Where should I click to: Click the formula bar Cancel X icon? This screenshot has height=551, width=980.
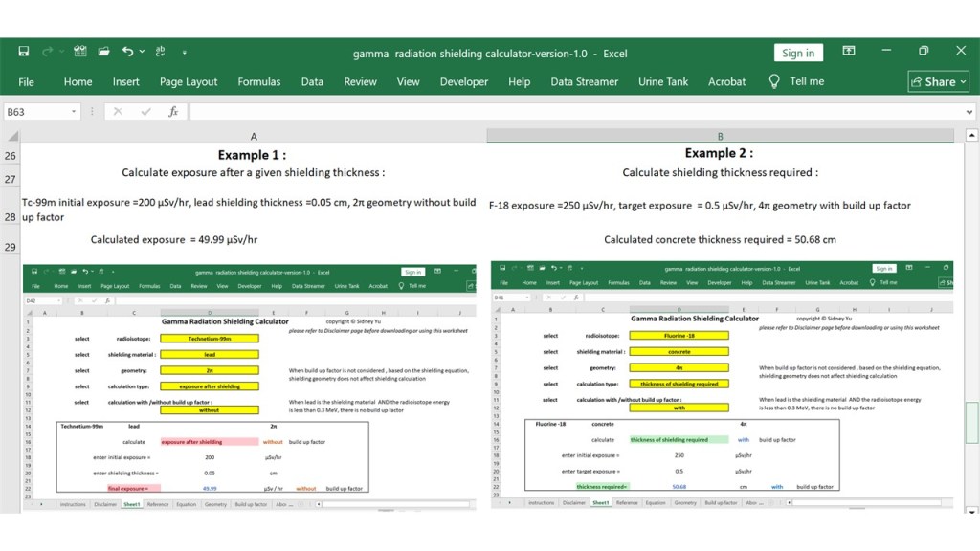pos(118,112)
